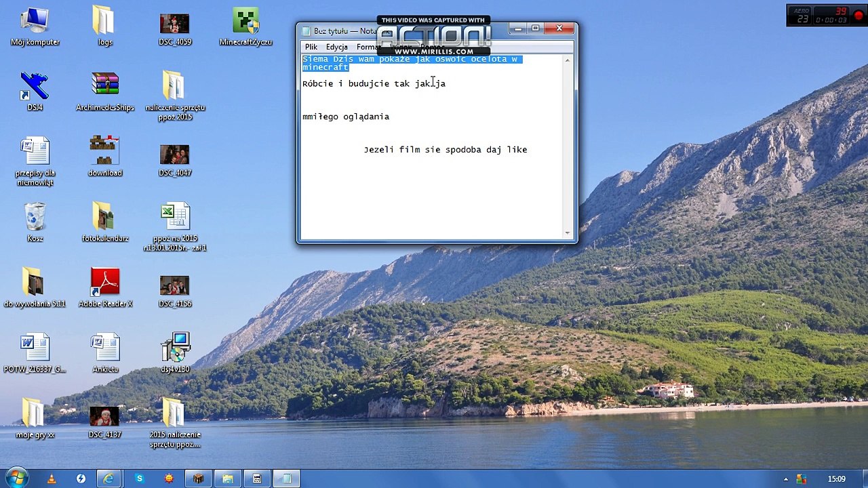Open Windows Explorer from the taskbar

[228, 479]
